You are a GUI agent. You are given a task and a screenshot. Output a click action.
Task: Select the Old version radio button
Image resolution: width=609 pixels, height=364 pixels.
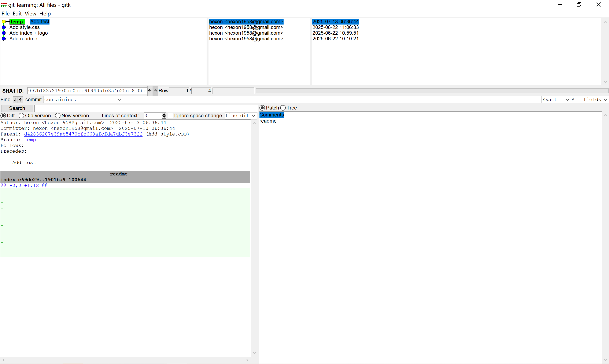click(x=21, y=116)
